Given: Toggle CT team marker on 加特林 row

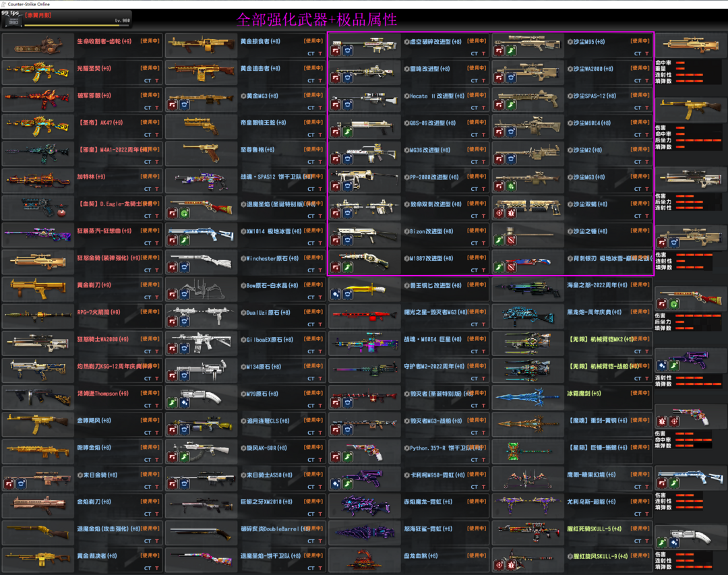Looking at the screenshot, I should tap(148, 189).
